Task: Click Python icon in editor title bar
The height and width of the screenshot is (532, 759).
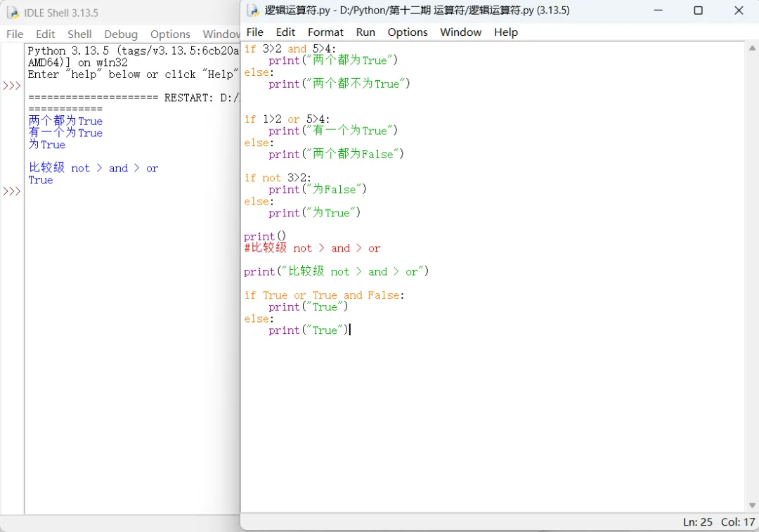Action: click(253, 10)
